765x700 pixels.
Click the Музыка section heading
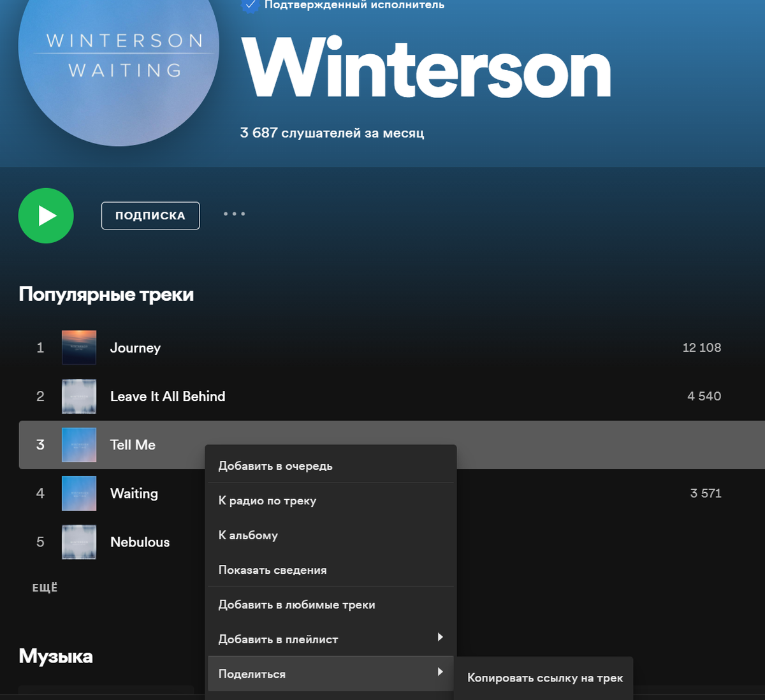pos(56,656)
